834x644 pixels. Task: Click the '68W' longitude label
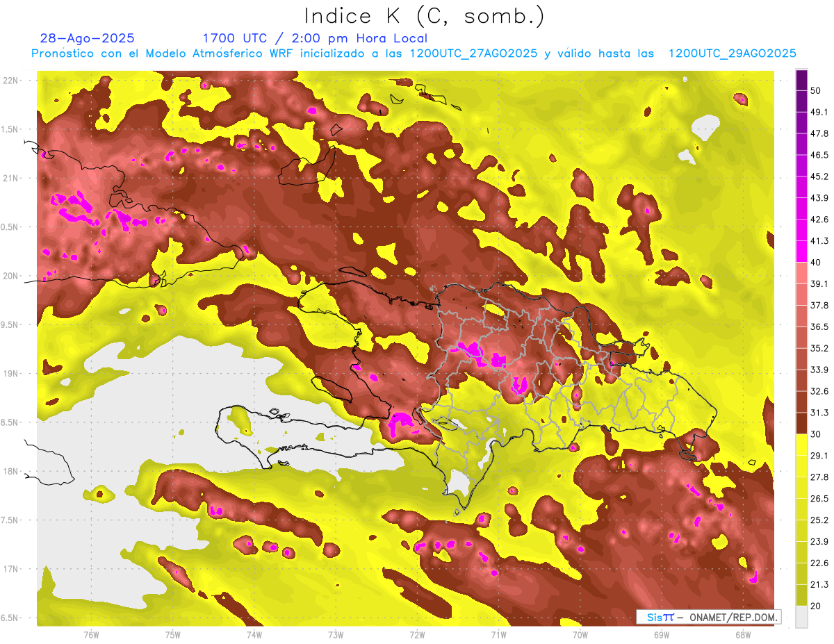(x=743, y=635)
